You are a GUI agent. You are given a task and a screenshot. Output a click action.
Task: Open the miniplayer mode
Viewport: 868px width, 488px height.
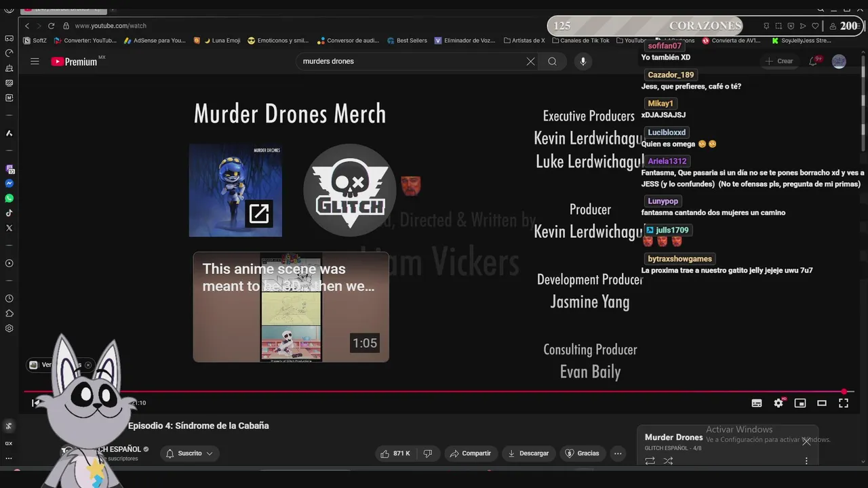point(800,403)
